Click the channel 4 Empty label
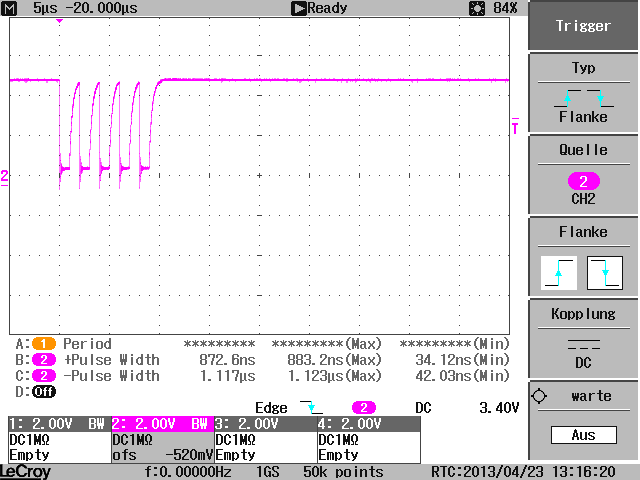The height and width of the screenshot is (480, 640). click(x=338, y=455)
